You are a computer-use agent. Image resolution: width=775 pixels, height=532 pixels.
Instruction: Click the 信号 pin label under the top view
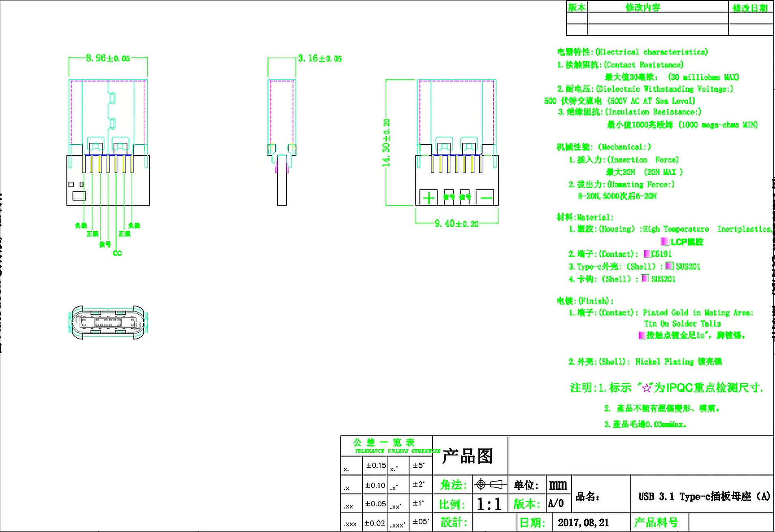click(105, 244)
